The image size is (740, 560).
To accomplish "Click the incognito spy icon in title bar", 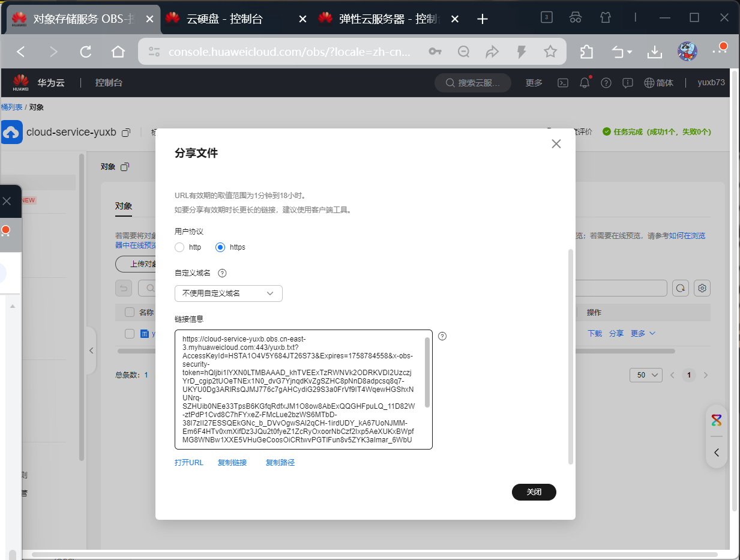I will (576, 17).
